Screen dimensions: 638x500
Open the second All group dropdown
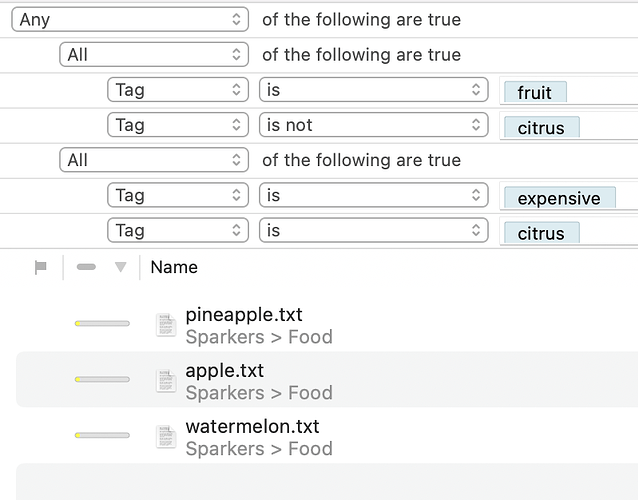coord(154,160)
